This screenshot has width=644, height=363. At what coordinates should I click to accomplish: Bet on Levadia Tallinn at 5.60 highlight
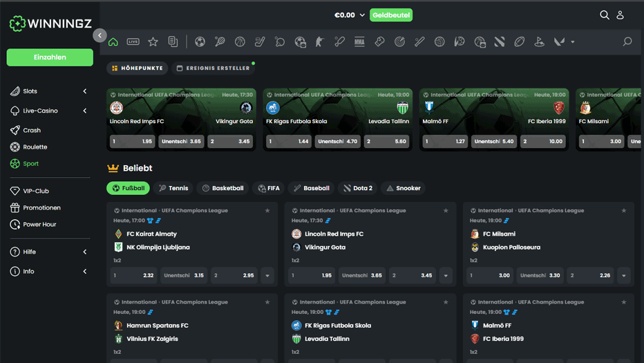click(x=386, y=142)
